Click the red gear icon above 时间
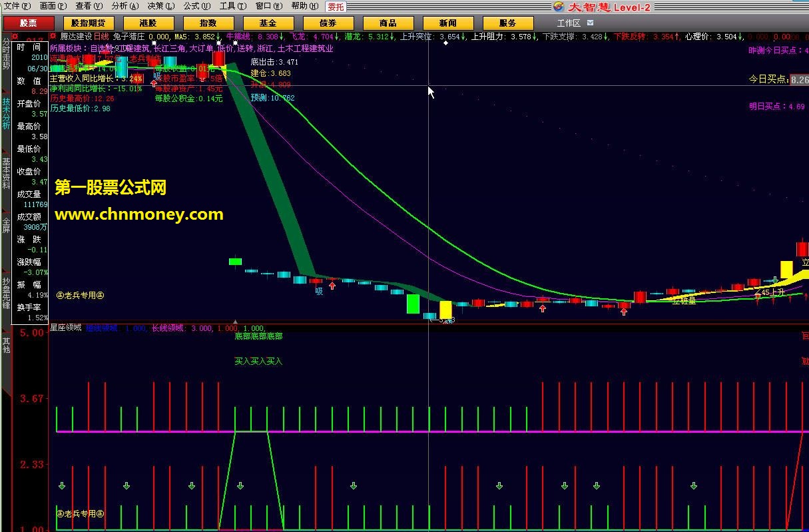Viewport: 809px width, 532px height. pos(14,37)
